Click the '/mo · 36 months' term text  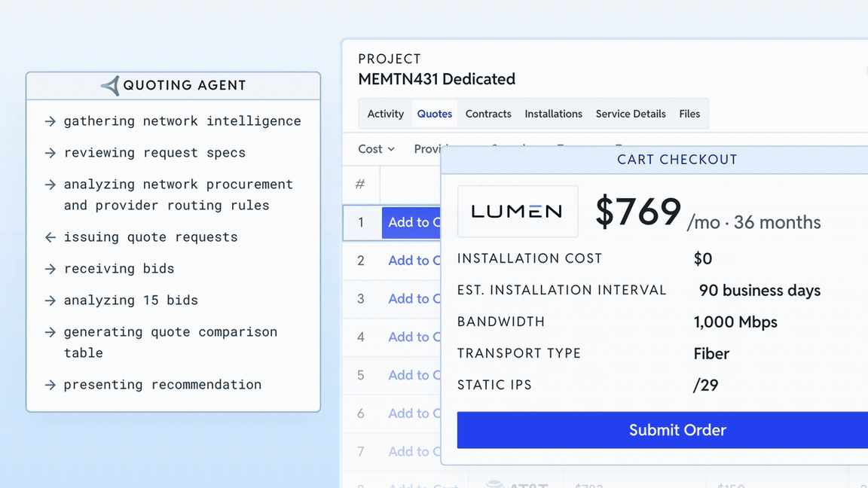click(753, 222)
